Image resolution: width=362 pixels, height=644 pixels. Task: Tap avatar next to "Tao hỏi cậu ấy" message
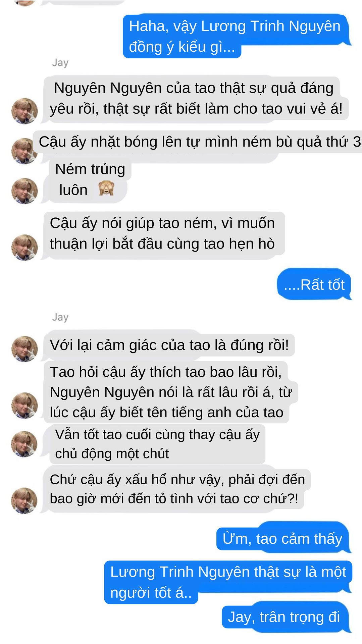tap(24, 406)
